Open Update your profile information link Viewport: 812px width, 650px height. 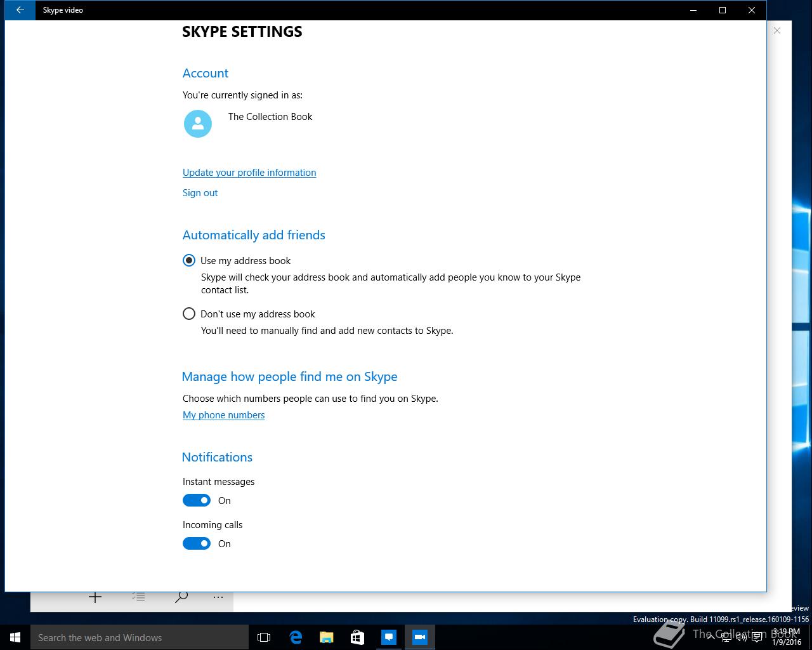249,173
